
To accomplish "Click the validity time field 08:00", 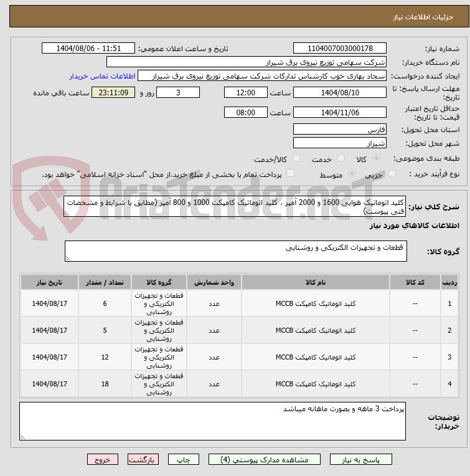I will coord(246,112).
